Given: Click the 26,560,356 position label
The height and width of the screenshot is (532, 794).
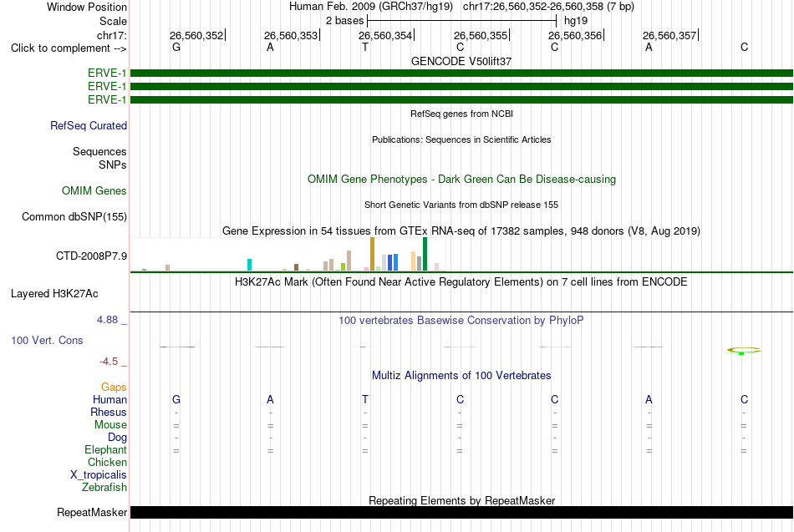Looking at the screenshot, I should 575,35.
